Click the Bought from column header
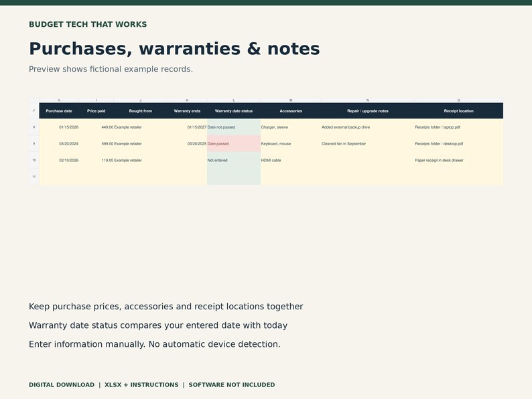This screenshot has width=532, height=399. click(141, 111)
